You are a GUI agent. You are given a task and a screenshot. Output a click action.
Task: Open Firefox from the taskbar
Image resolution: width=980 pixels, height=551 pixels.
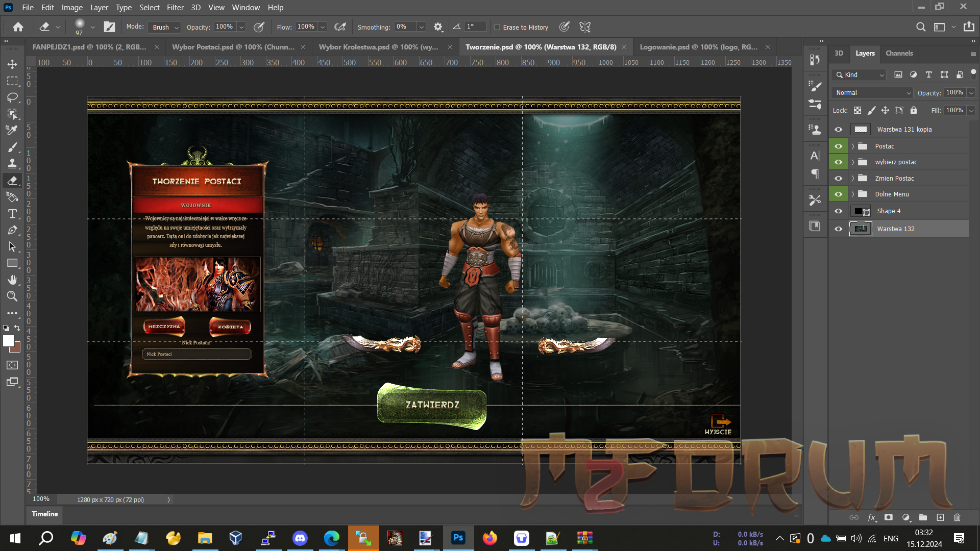[489, 538]
